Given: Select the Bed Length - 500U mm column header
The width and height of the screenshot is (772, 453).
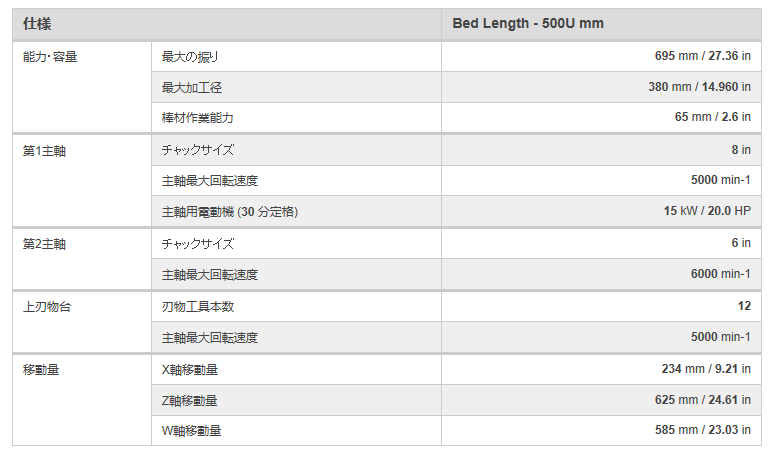Looking at the screenshot, I should click(x=527, y=24).
